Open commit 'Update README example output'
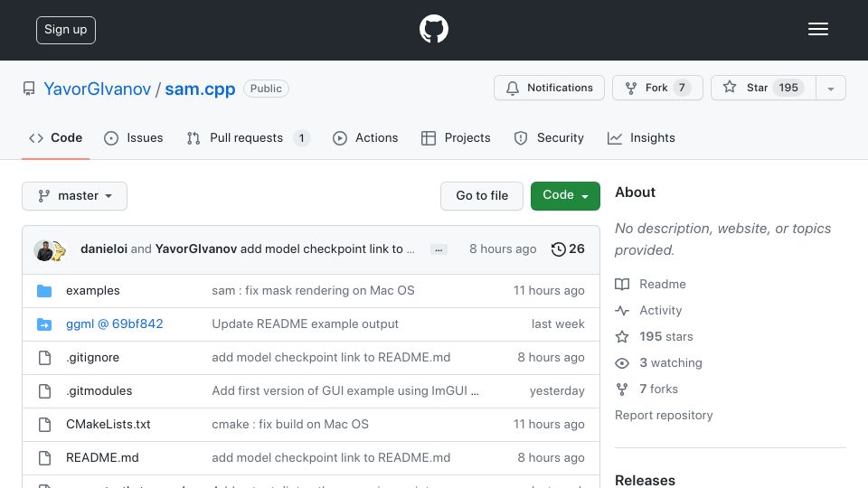This screenshot has height=488, width=868. tap(305, 324)
